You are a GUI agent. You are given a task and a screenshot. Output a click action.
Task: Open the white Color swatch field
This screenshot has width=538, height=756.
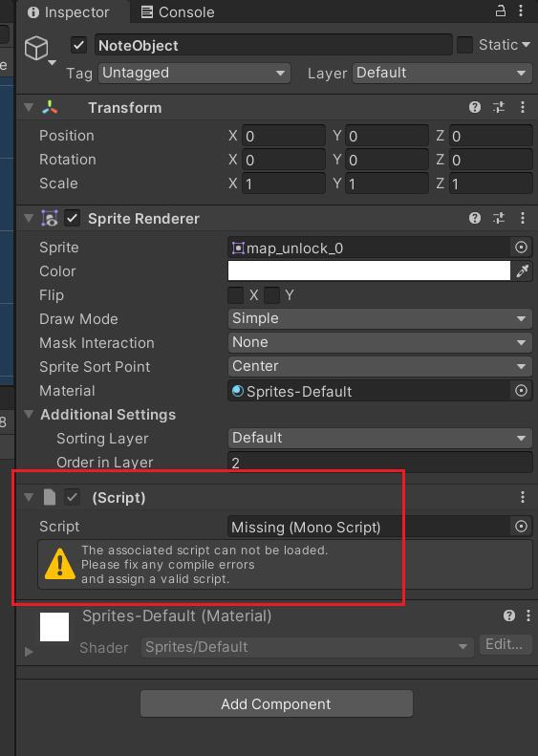[369, 270]
